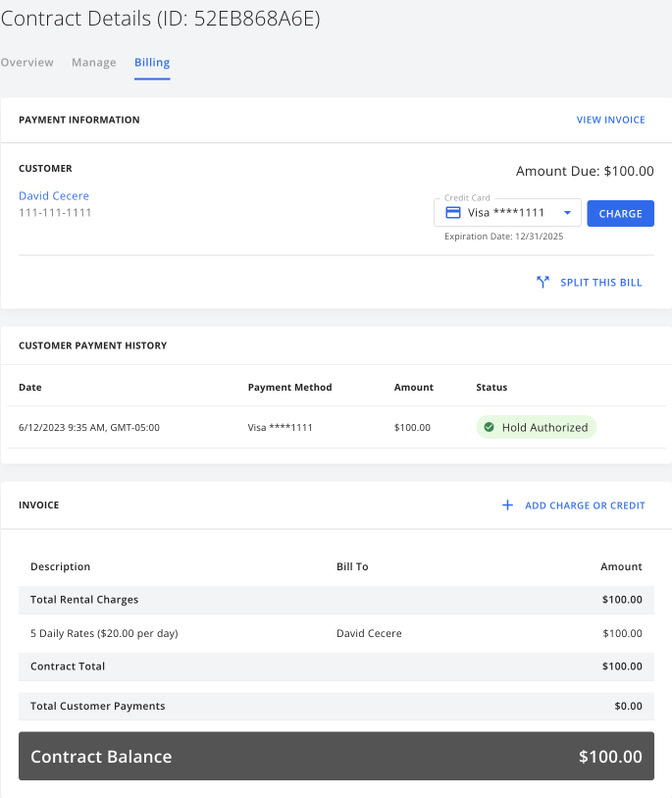Open the VIEW INVOICE link
Viewport: 672px width, 798px height.
(610, 120)
